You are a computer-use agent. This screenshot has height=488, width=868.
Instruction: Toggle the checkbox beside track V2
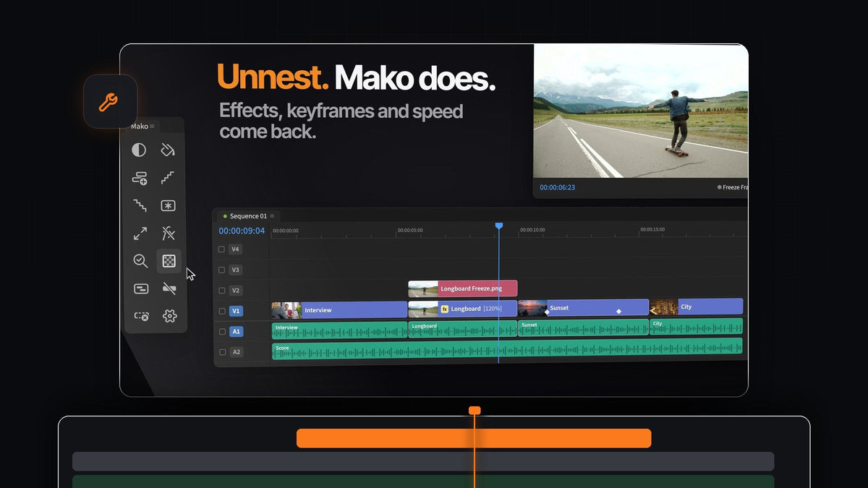coord(221,291)
